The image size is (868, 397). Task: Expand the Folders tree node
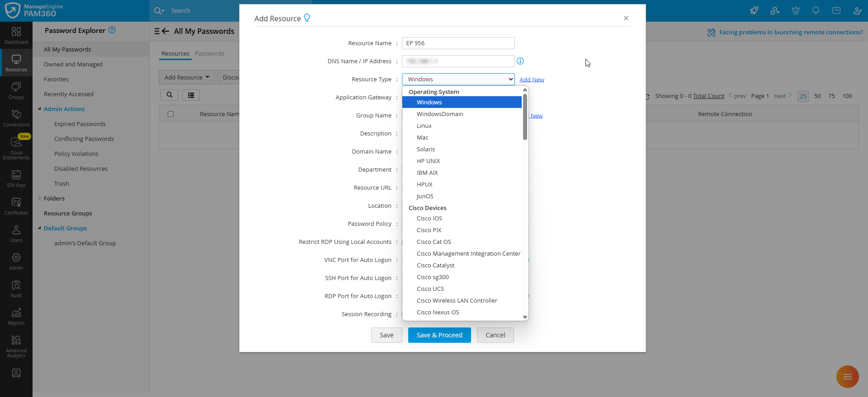(40, 198)
